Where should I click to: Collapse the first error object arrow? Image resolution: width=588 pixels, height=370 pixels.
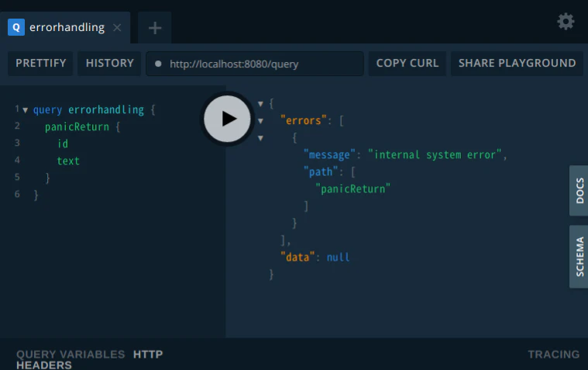260,138
